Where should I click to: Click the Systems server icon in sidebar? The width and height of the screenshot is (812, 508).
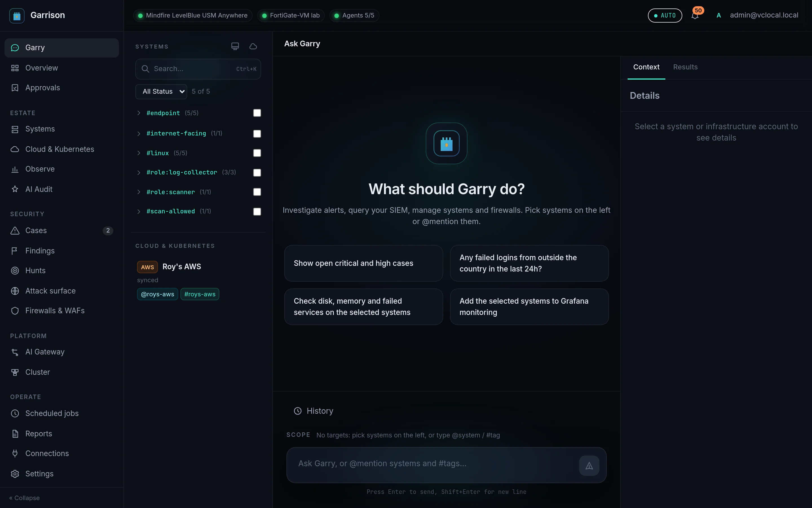(x=15, y=129)
